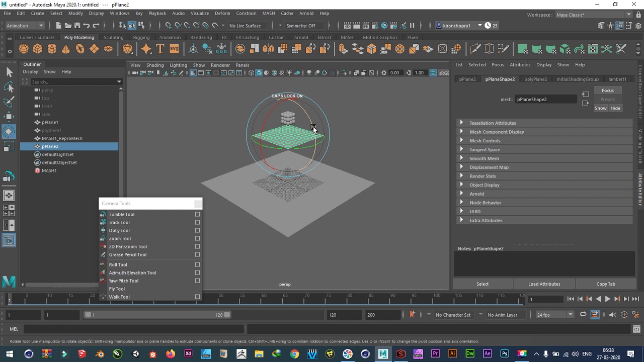This screenshot has height=362, width=644.
Task: Click the save scene toolbar icon
Action: tap(77, 26)
